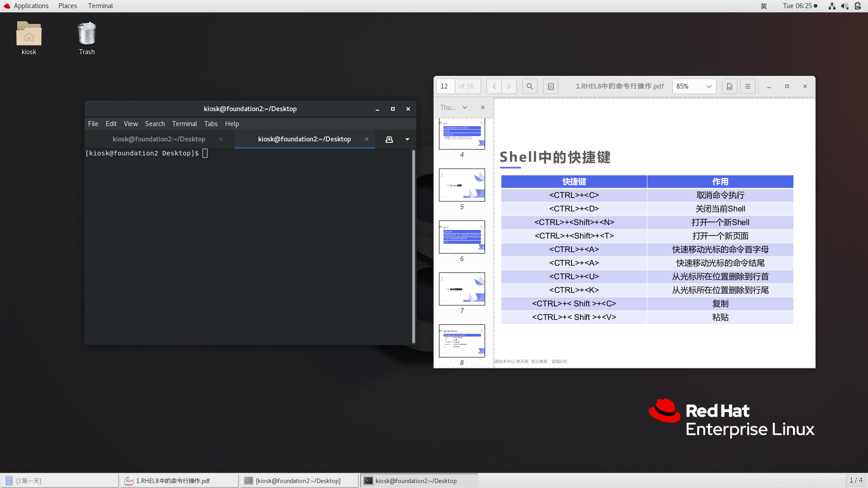868x488 pixels.
Task: Toggle the PDF thumbnails panel visibility
Action: coord(550,86)
